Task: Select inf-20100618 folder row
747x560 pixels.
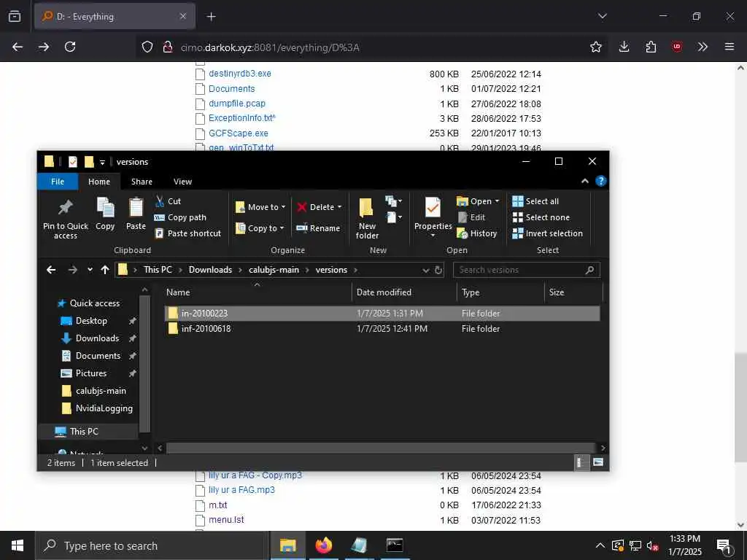Action: [x=382, y=329]
